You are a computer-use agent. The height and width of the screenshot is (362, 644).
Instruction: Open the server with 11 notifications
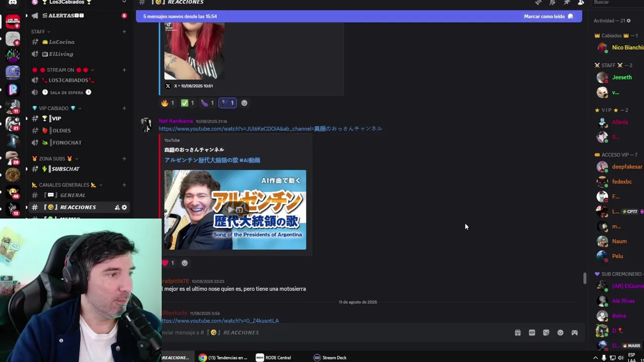pos(13,107)
